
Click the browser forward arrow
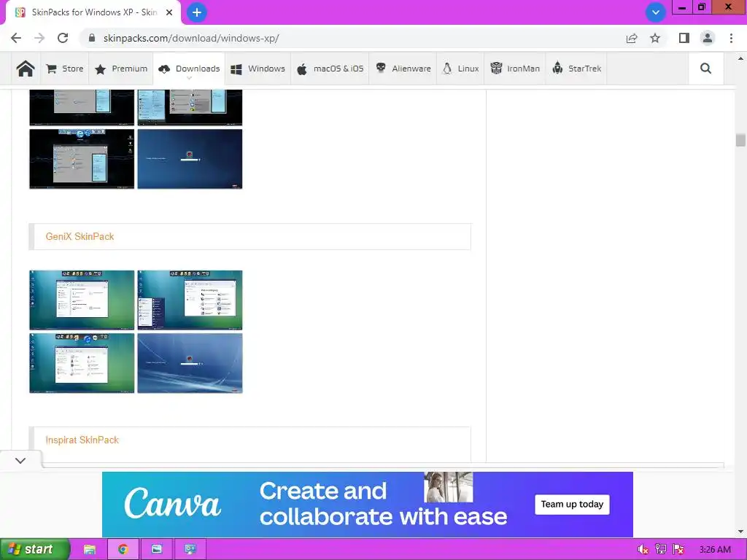[39, 38]
